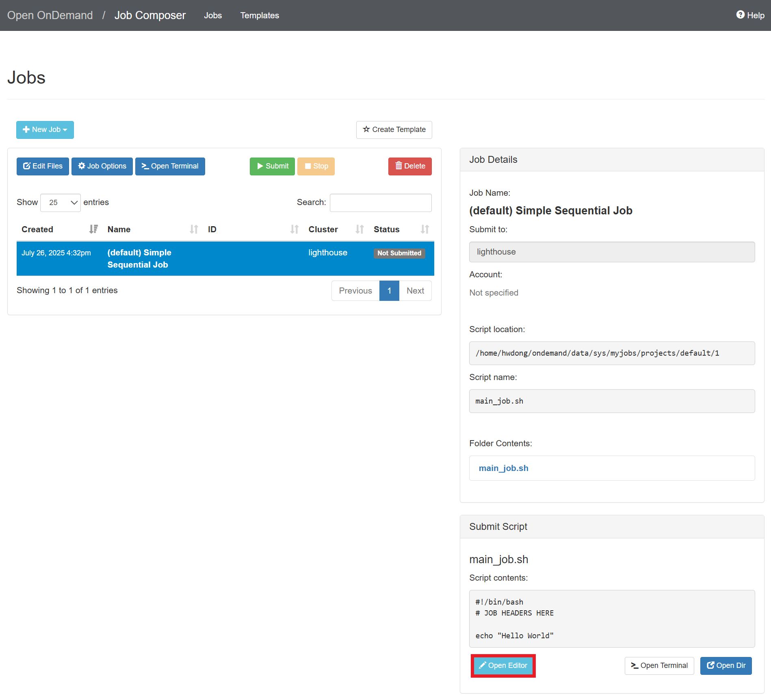This screenshot has height=700, width=771.
Task: Delete the job via the trash icon
Action: tap(398, 166)
